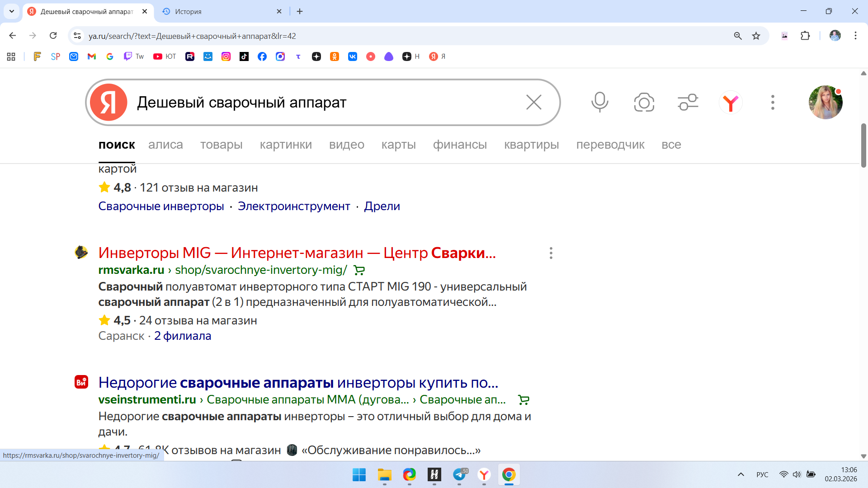Bookmark this page with star icon

[x=756, y=36]
